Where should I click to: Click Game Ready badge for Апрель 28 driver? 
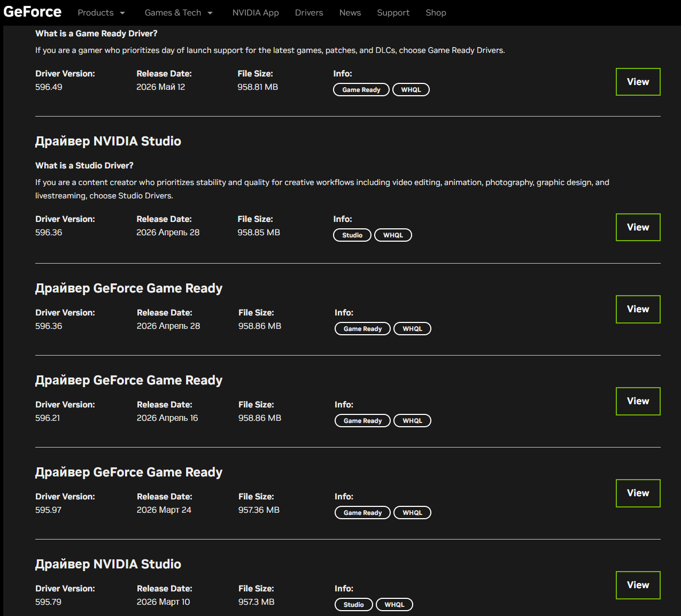pyautogui.click(x=362, y=329)
